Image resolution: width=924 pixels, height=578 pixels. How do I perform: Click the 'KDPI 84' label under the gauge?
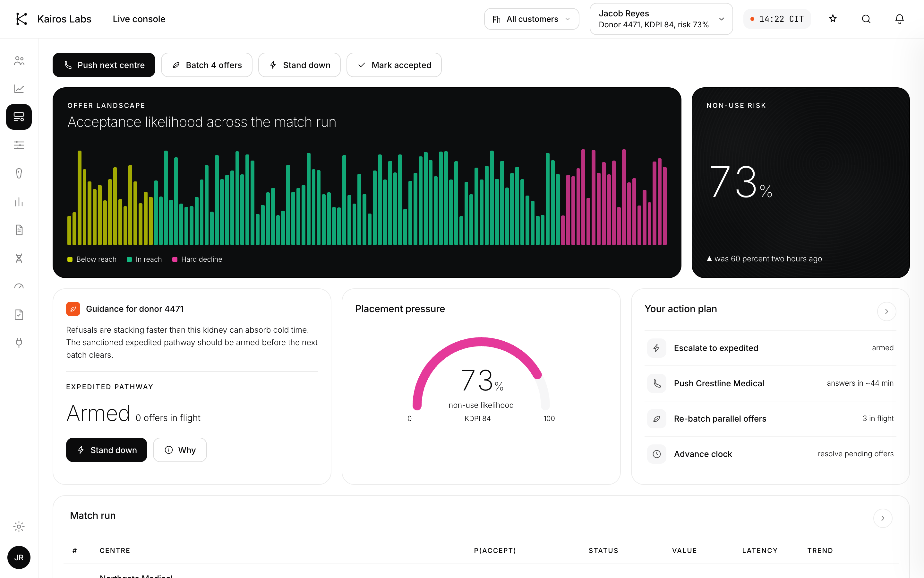click(x=477, y=419)
